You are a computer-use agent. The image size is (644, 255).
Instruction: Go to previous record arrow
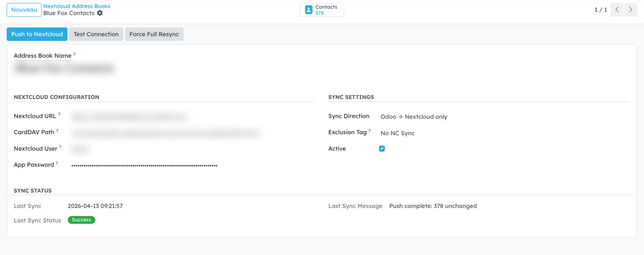[617, 10]
